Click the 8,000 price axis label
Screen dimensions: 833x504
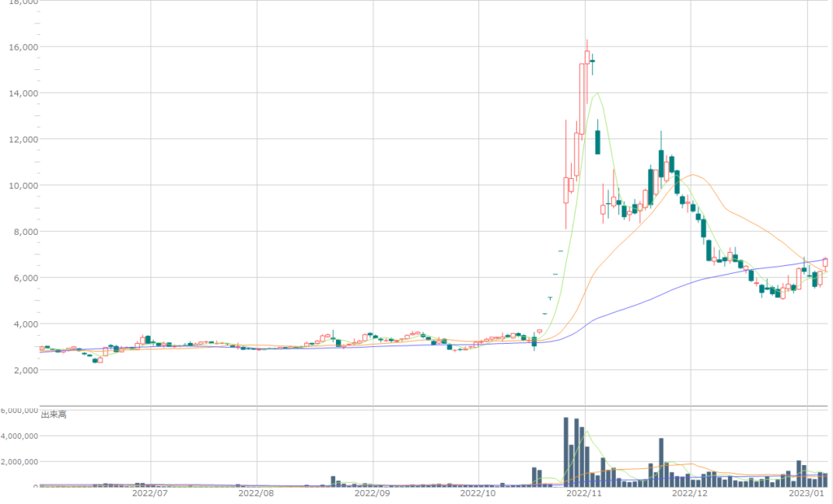[x=25, y=232]
